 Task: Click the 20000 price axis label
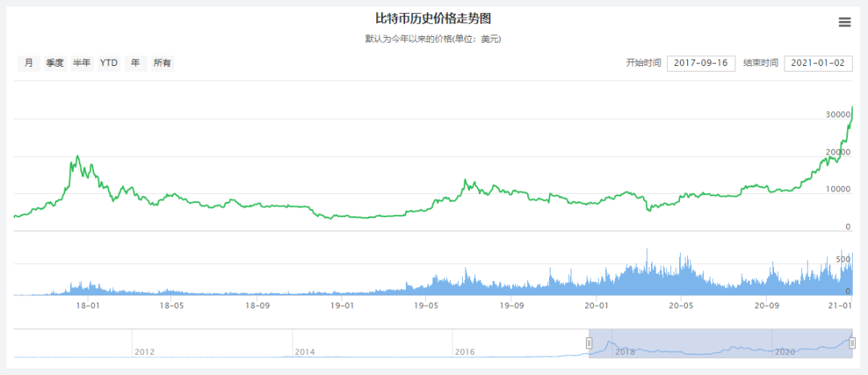(x=837, y=152)
